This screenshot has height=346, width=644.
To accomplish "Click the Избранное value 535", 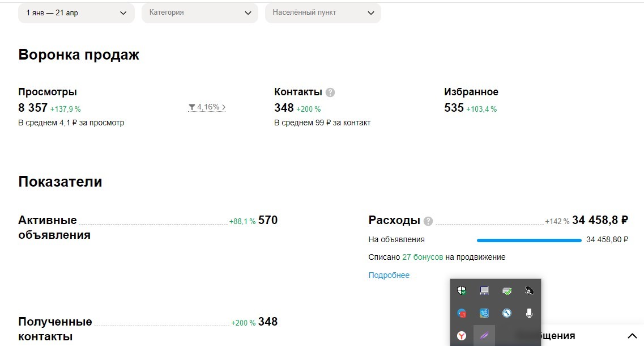I will [454, 108].
